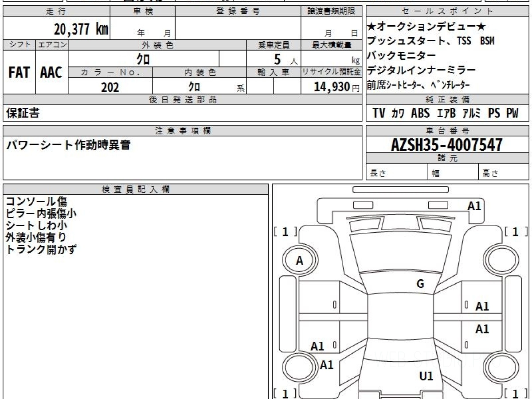Click the 外装色 header
The image size is (532, 399).
pos(157,45)
